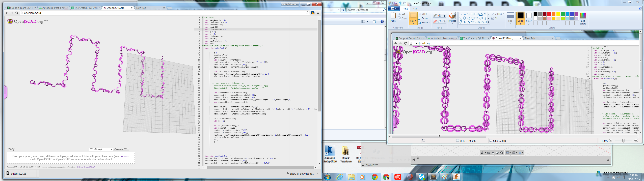The width and height of the screenshot is (644, 181).
Task: Select the Pentagon shape in Paint
Action: [469, 18]
